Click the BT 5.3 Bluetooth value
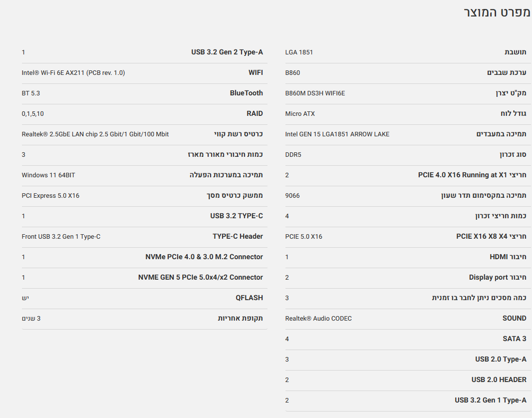 (x=31, y=93)
